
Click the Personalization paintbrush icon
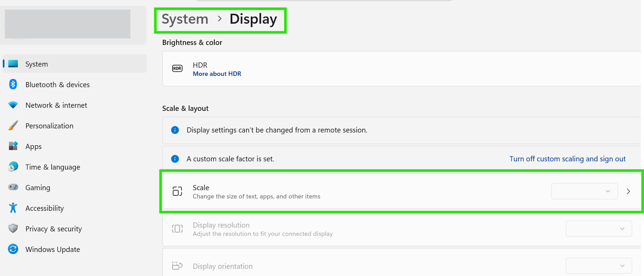(x=13, y=126)
